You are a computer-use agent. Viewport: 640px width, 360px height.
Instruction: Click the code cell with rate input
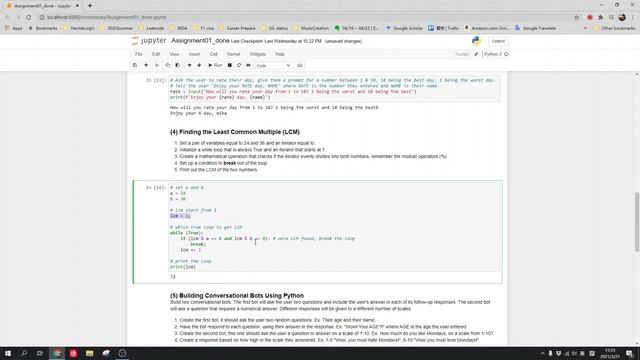click(x=334, y=89)
